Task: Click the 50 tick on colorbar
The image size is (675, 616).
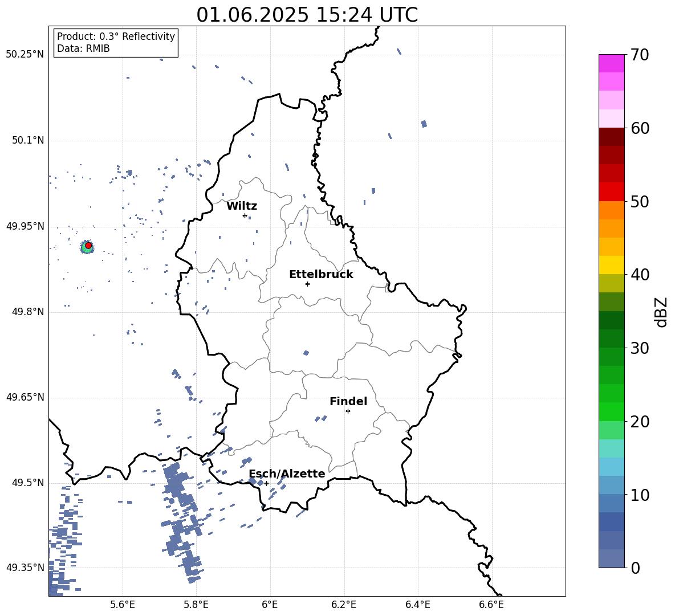Action: tap(640, 201)
